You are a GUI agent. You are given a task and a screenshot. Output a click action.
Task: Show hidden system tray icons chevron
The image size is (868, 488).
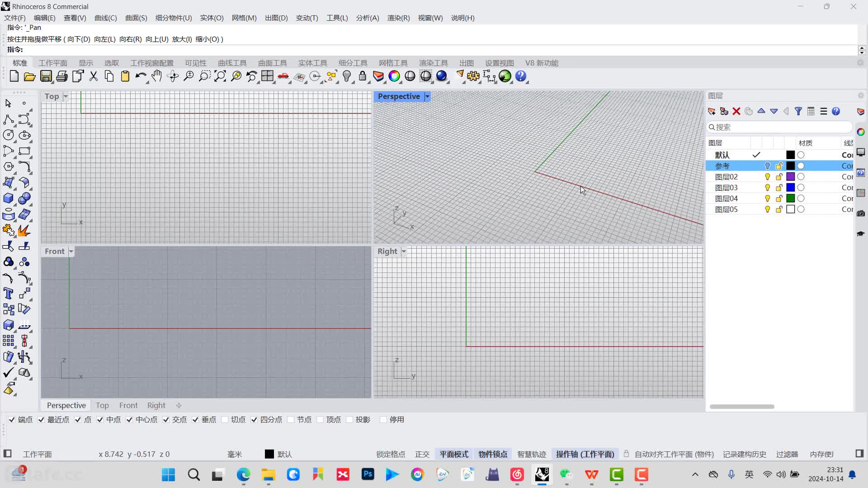[x=695, y=474]
